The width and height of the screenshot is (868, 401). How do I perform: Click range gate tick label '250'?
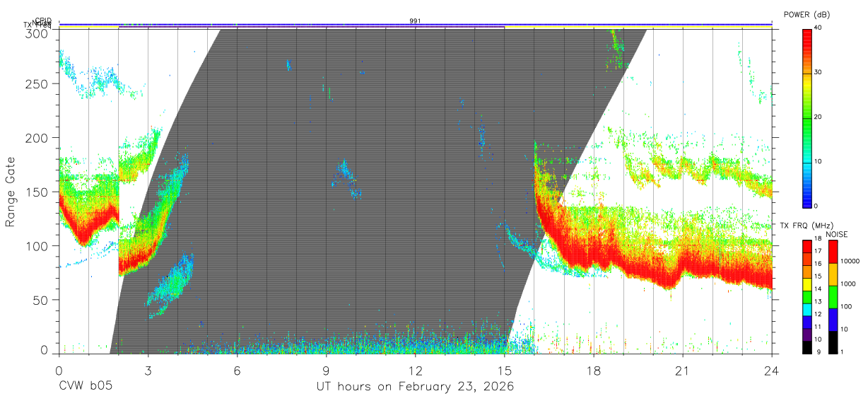[37, 83]
